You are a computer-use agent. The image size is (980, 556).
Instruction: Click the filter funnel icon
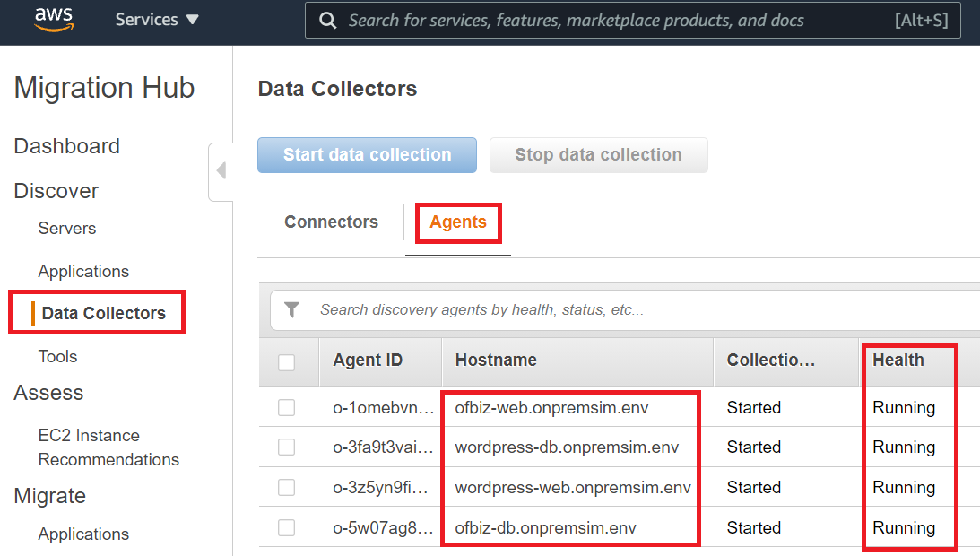point(292,309)
